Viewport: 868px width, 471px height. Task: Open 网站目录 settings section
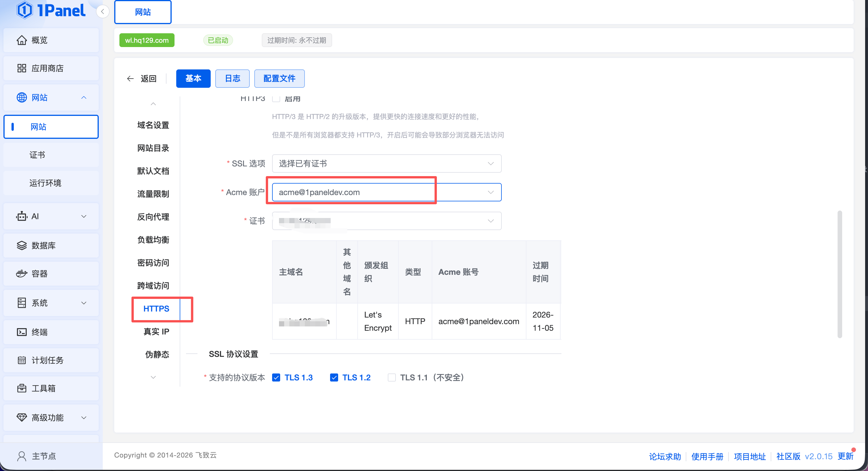click(x=153, y=148)
